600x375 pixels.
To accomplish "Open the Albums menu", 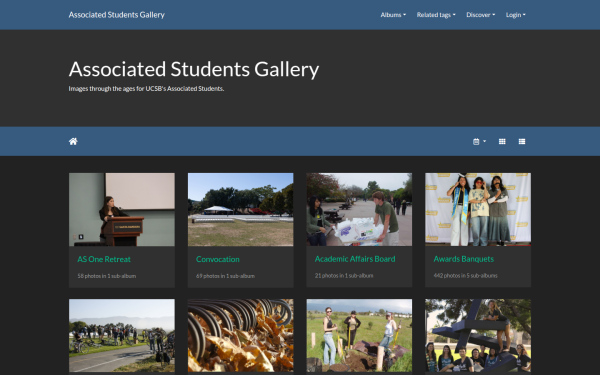I will 393,15.
